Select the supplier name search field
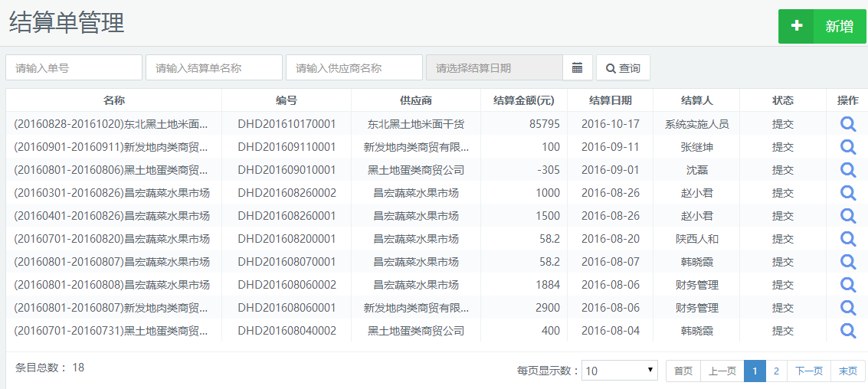The height and width of the screenshot is (389, 868). (354, 67)
